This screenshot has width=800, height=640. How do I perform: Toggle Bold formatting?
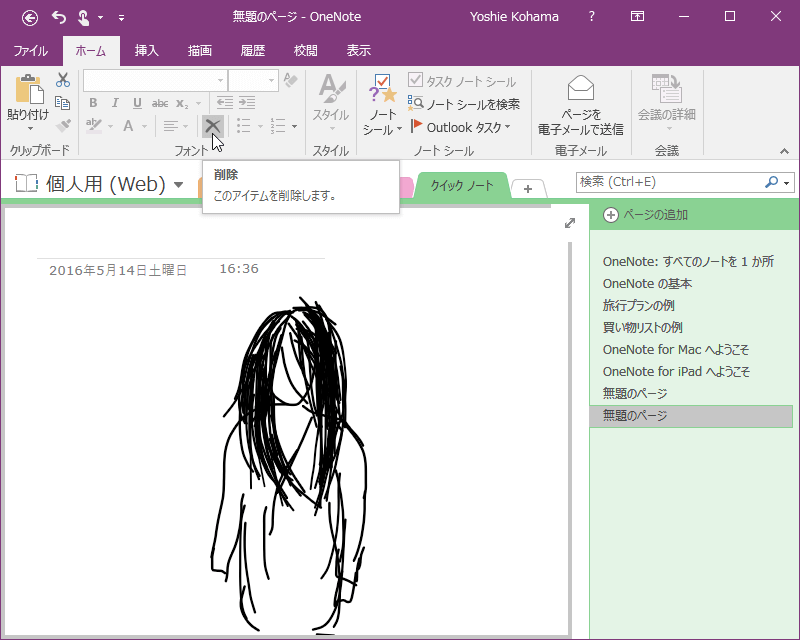pos(93,103)
